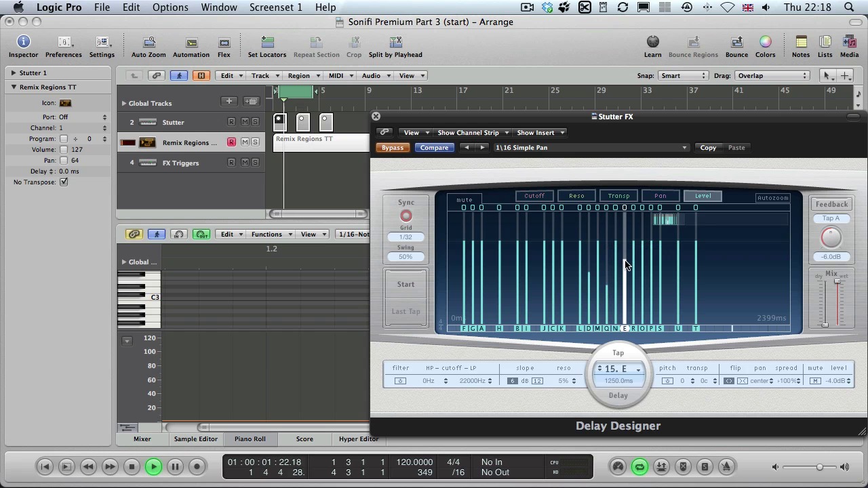
Task: Click the Record transport button
Action: pyautogui.click(x=197, y=466)
